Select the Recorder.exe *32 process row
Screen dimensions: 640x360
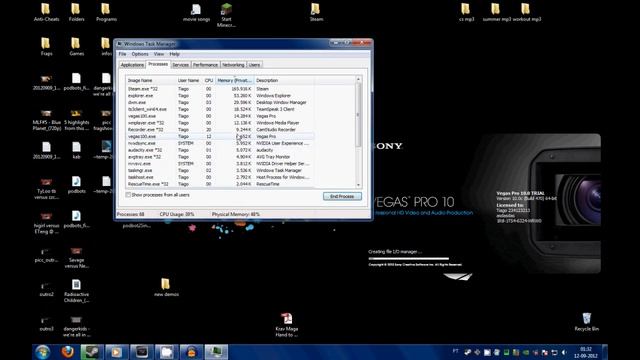pyautogui.click(x=220, y=130)
